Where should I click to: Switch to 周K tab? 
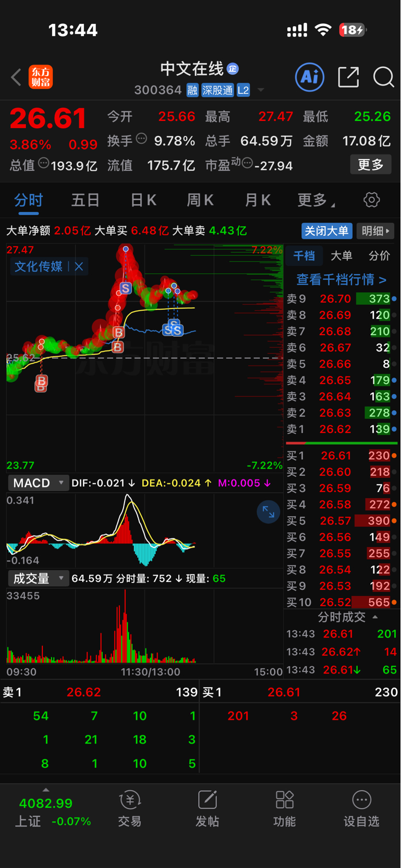(200, 200)
